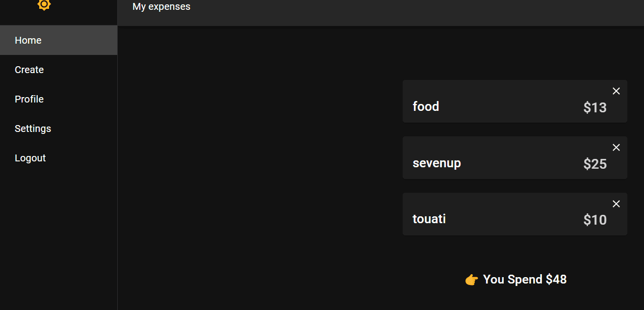Open your Profile page
644x310 pixels.
29,99
